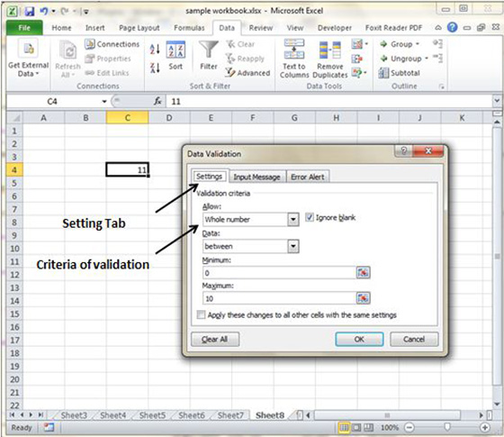Viewport: 504px width, 437px height.
Task: Switch to the Home ribbon tab
Action: (61, 28)
